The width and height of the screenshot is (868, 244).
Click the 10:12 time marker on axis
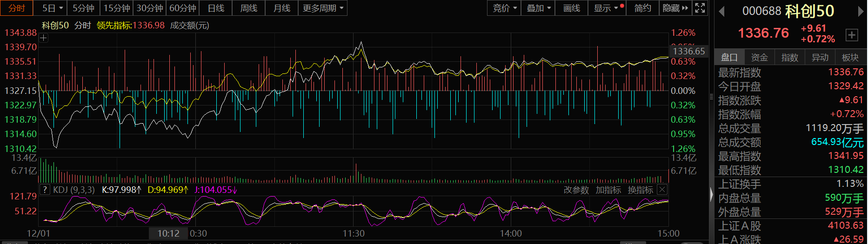[x=168, y=233]
